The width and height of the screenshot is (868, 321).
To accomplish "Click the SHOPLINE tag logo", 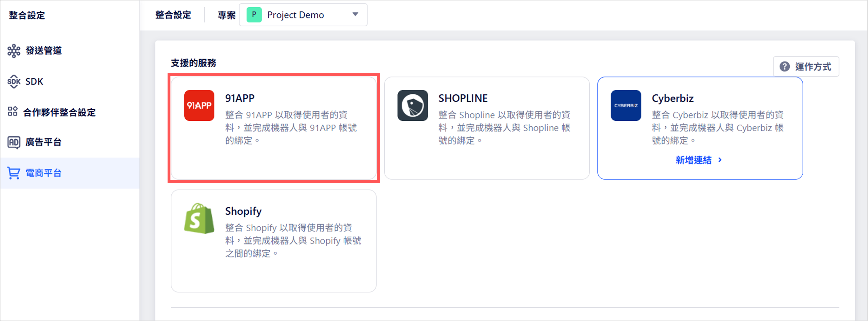I will [x=413, y=105].
